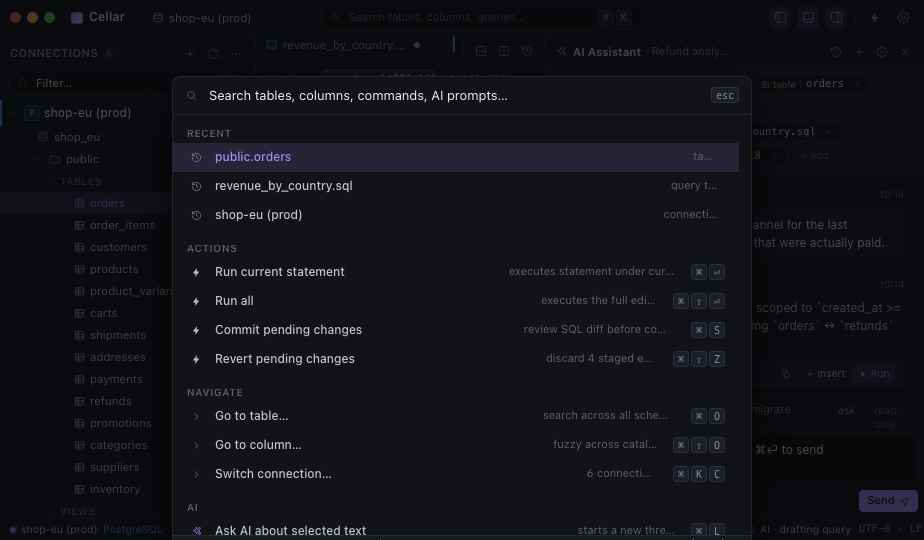Open AI Assistant settings gear
The image size is (924, 540).
pos(882,52)
